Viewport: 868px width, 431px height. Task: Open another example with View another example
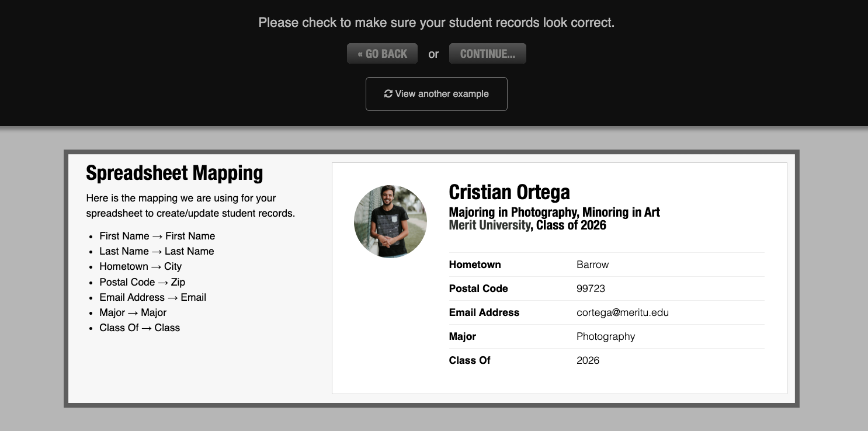point(436,93)
